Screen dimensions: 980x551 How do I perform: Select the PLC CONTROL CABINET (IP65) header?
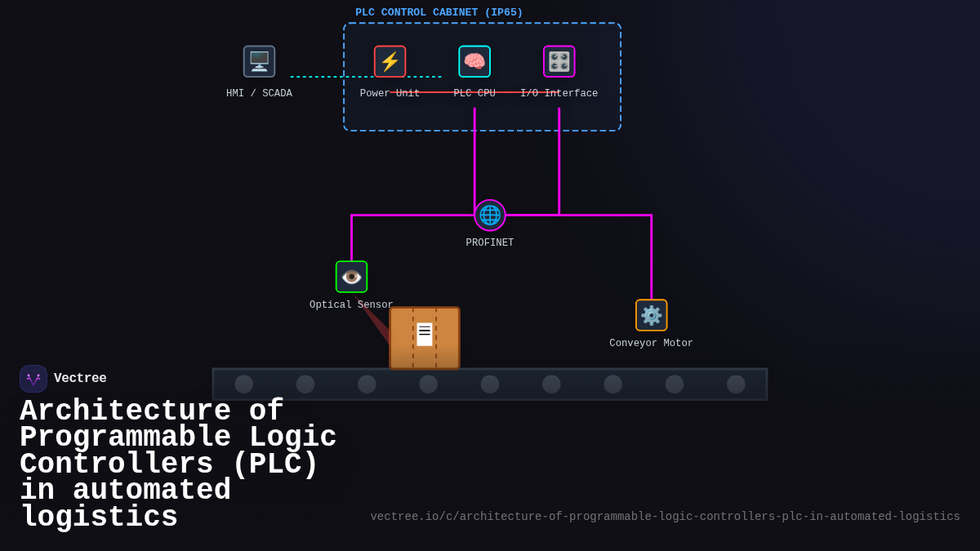439,11
